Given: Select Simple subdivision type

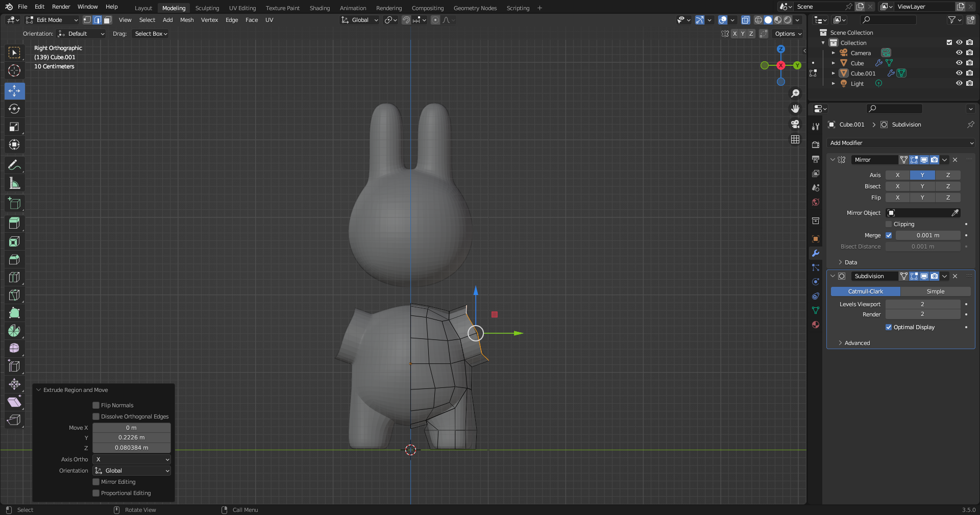Looking at the screenshot, I should 936,291.
